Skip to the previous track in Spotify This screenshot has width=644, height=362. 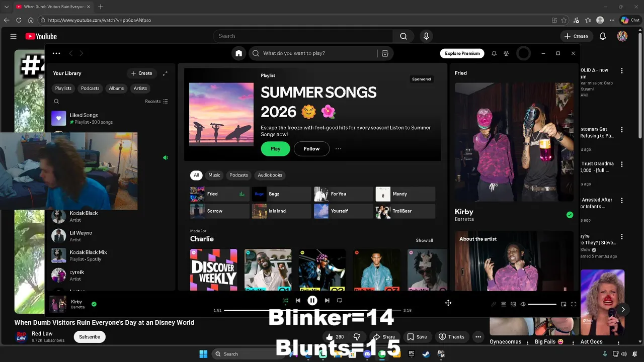coord(298,301)
